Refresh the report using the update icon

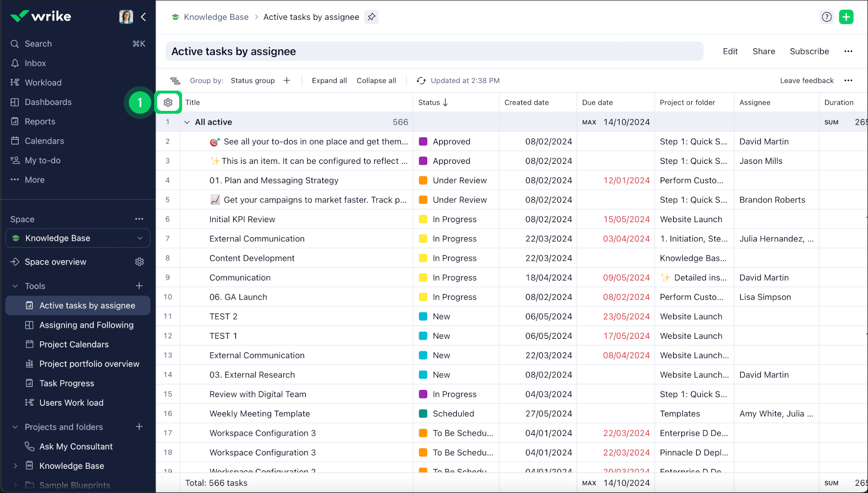[x=421, y=80]
